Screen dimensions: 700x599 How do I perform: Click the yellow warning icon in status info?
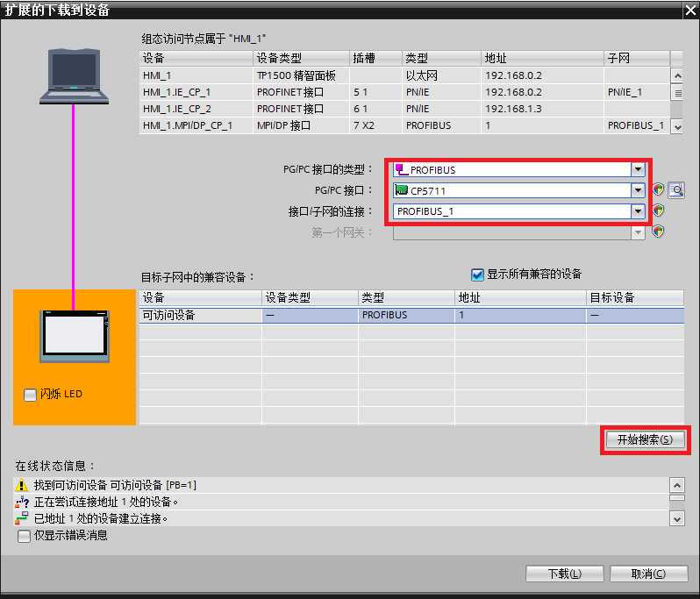pos(23,485)
